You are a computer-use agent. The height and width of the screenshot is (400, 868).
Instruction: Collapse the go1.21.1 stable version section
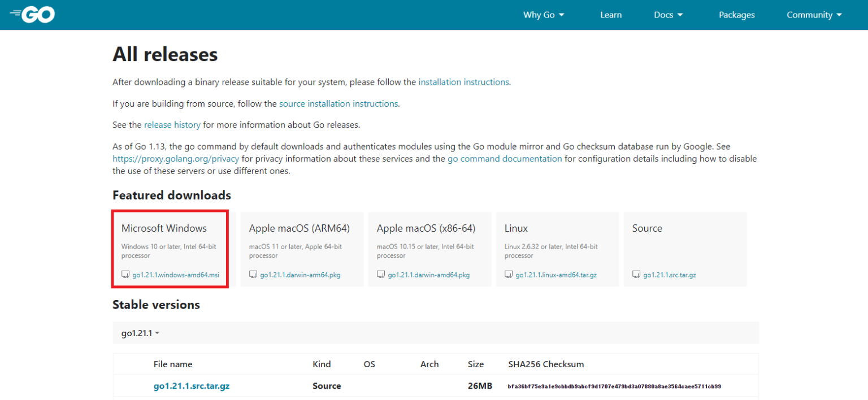coord(140,333)
